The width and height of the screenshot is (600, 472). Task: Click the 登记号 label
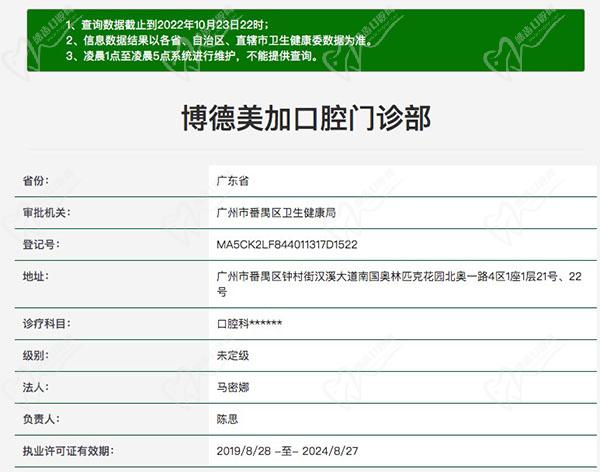pos(41,244)
